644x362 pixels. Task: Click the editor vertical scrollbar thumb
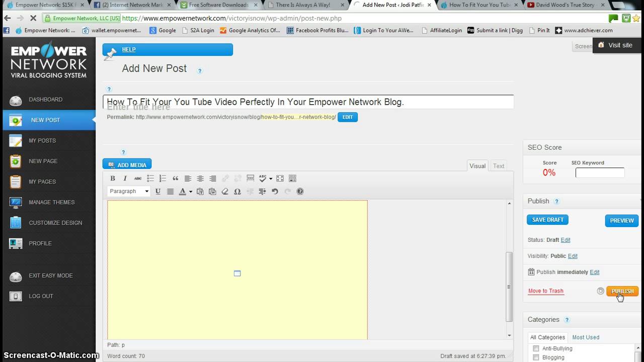coord(509,287)
